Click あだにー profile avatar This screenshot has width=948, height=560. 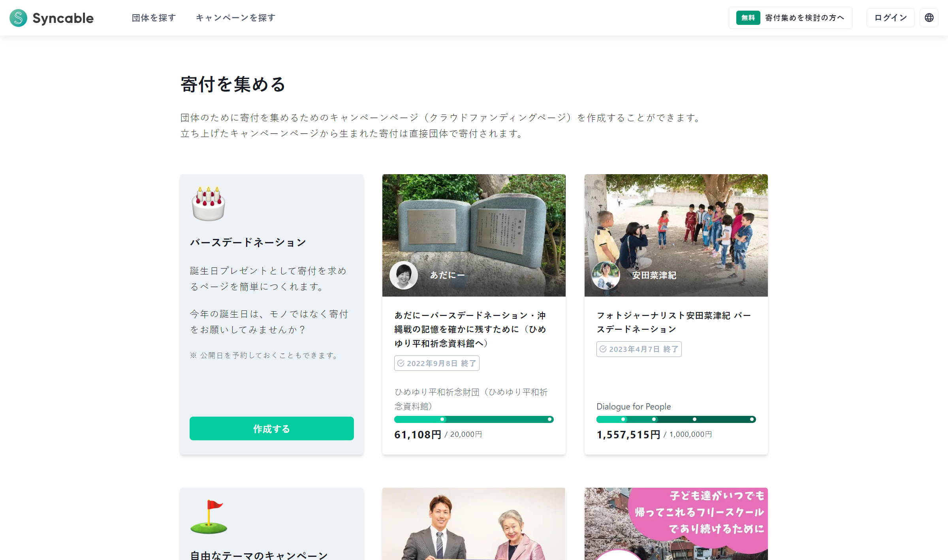403,275
